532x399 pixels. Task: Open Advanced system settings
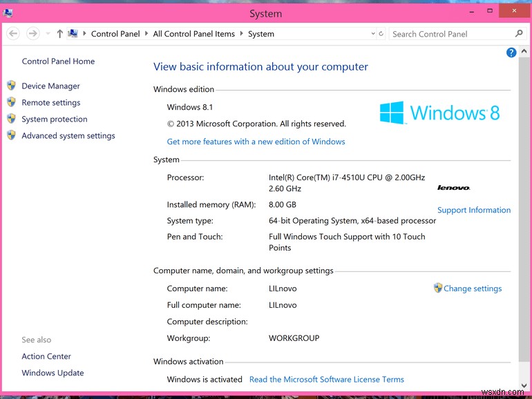(x=68, y=136)
